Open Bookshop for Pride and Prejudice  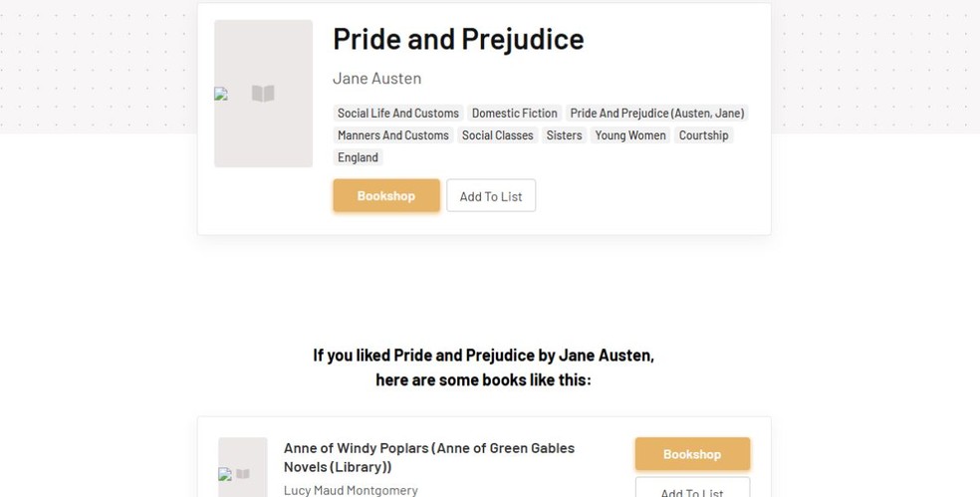pyautogui.click(x=386, y=196)
